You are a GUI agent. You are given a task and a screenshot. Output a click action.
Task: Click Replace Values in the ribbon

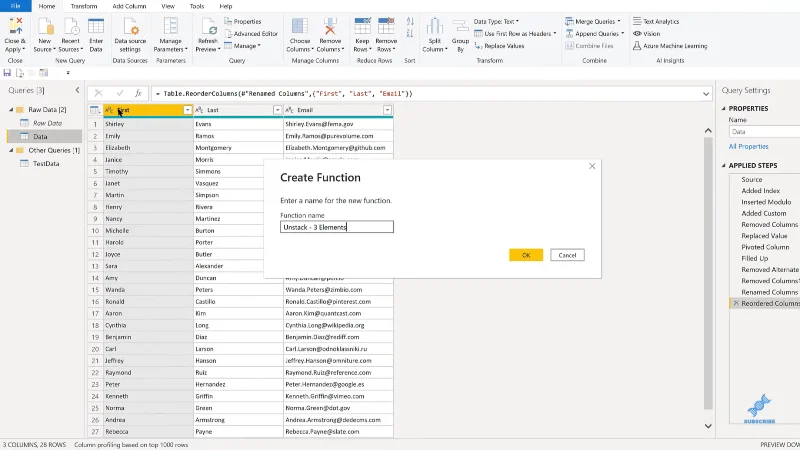point(499,46)
